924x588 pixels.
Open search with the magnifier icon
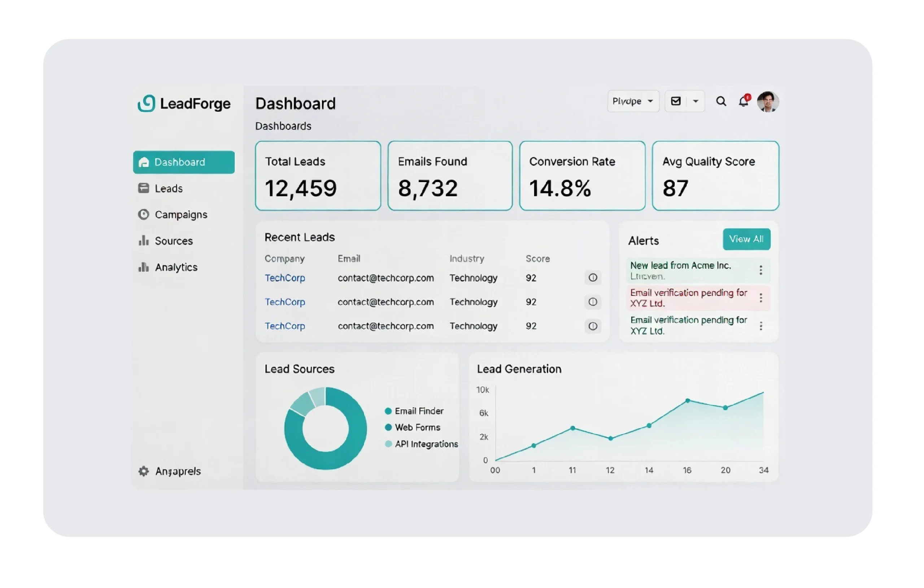click(721, 101)
